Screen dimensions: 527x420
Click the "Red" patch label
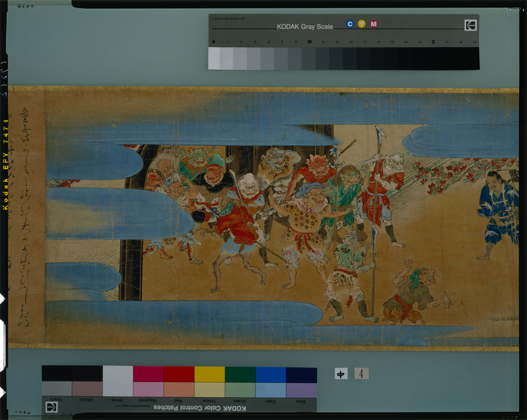click(x=179, y=400)
